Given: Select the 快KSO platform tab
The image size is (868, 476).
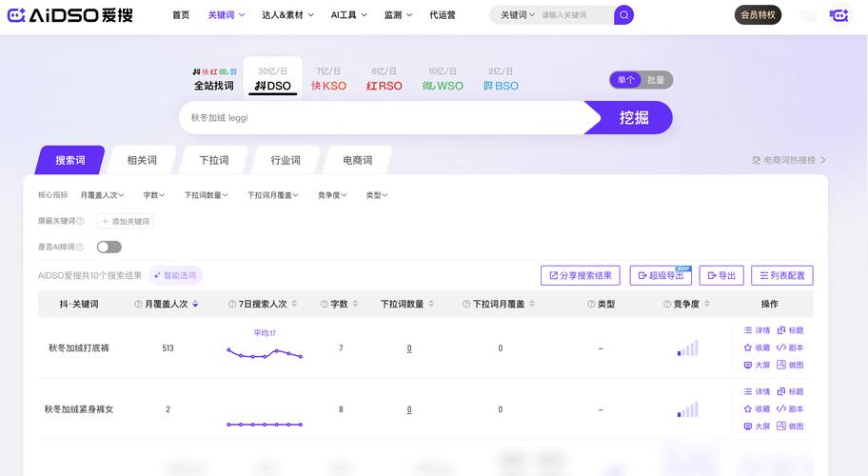Looking at the screenshot, I should (x=329, y=86).
